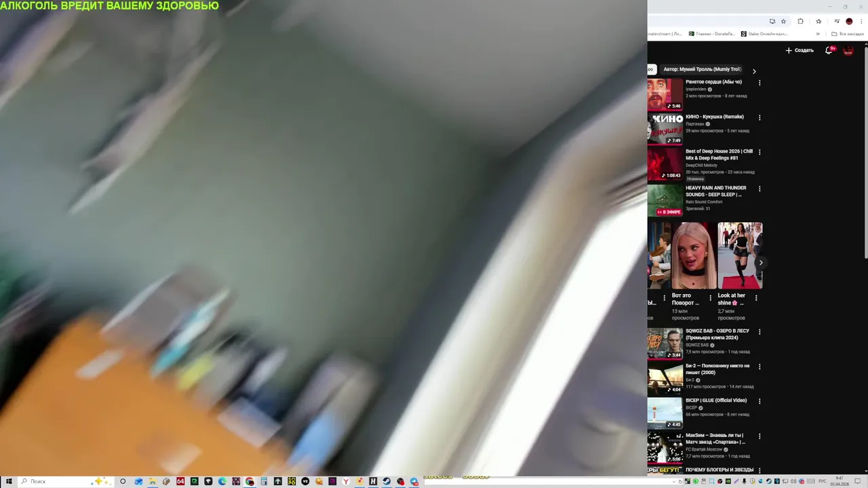Open Calculator from the taskbar

click(x=264, y=481)
